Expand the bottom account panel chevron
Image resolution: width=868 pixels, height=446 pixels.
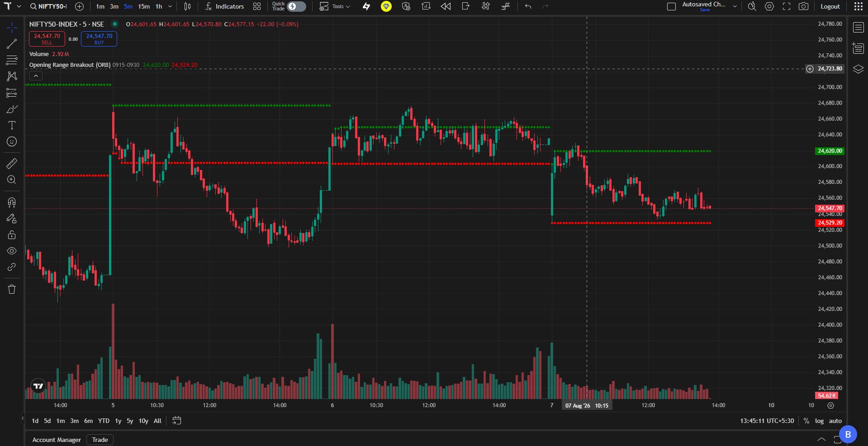pos(821,440)
